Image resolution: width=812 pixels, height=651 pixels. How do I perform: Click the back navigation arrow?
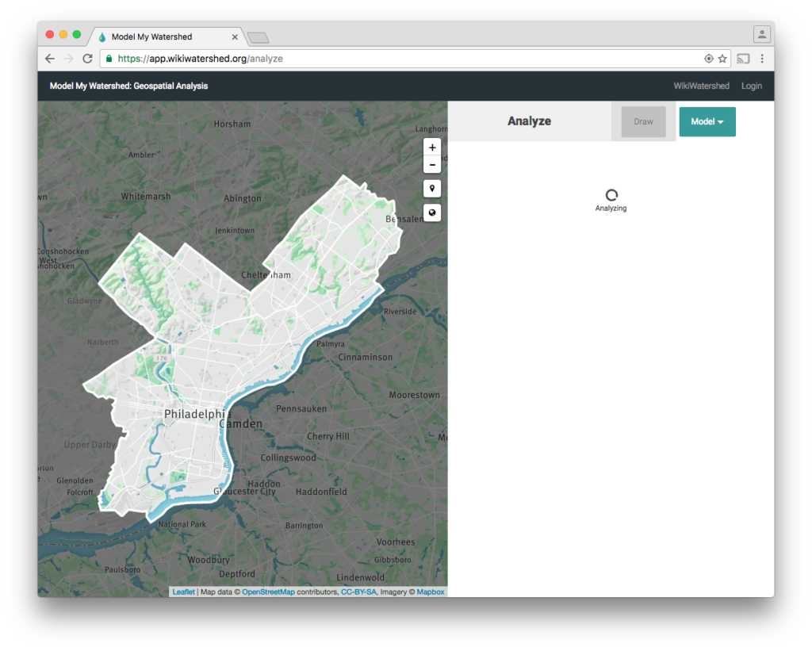pyautogui.click(x=49, y=58)
